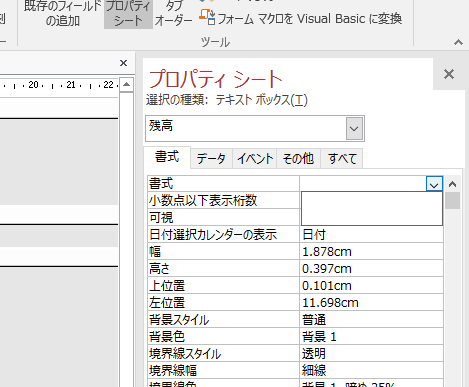Click 境界線スタイル value 透明
469x387 pixels.
pyautogui.click(x=371, y=354)
